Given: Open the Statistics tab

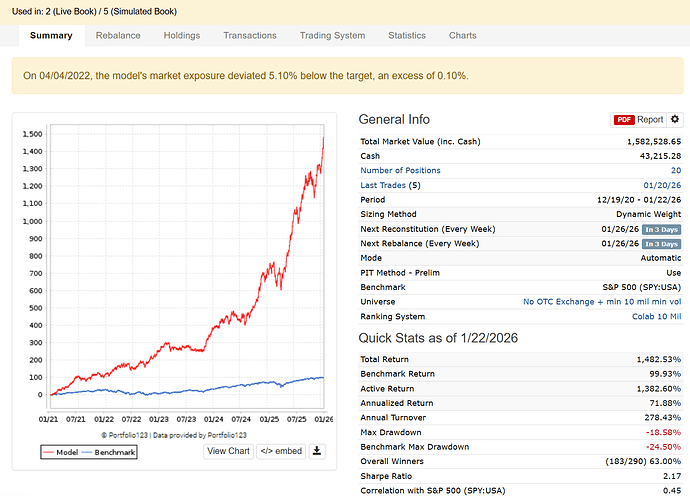Looking at the screenshot, I should 407,35.
